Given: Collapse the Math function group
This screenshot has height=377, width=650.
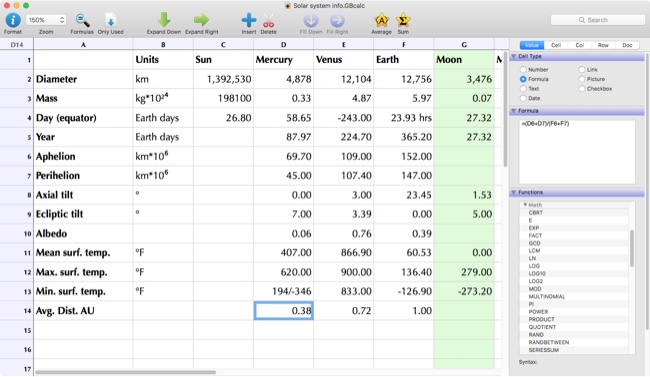Looking at the screenshot, I should tap(525, 205).
